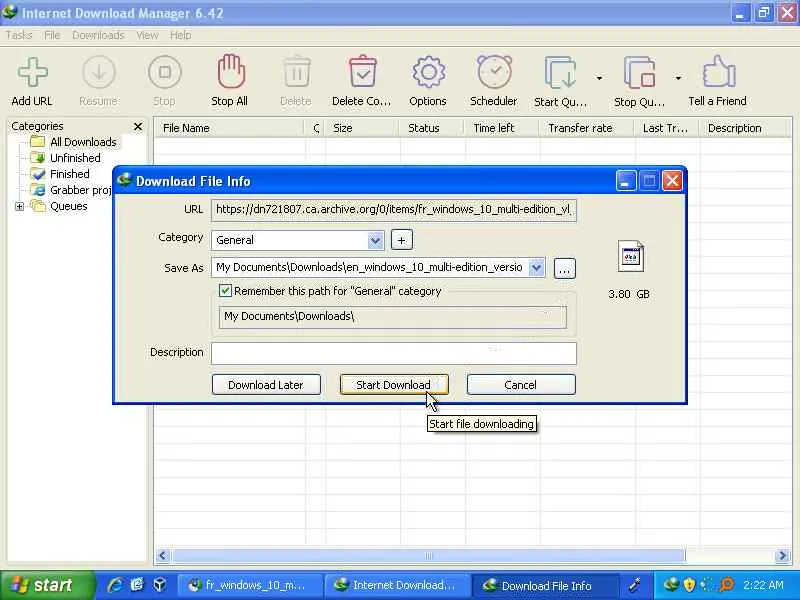This screenshot has width=800, height=600.
Task: Click the My Documents\Downloads\ path field
Action: [393, 317]
